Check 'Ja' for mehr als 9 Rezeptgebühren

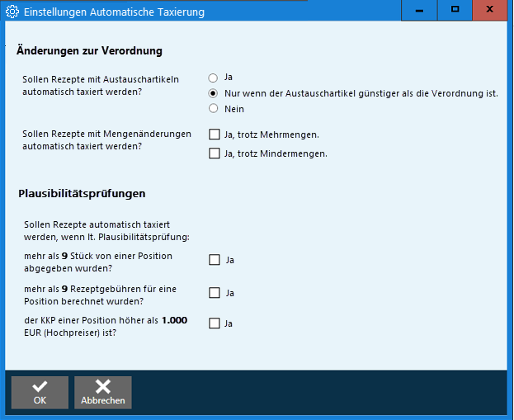(215, 292)
